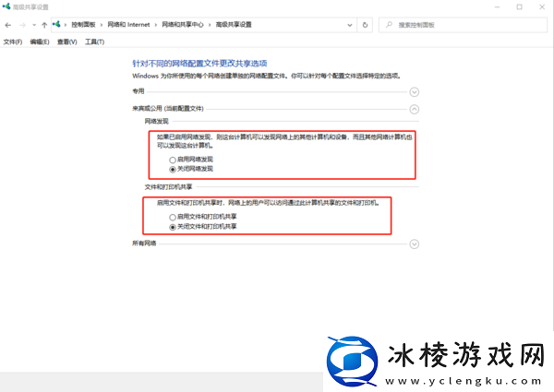Open the recent locations dropdown arrow
The image size is (554, 392).
[x=34, y=25]
